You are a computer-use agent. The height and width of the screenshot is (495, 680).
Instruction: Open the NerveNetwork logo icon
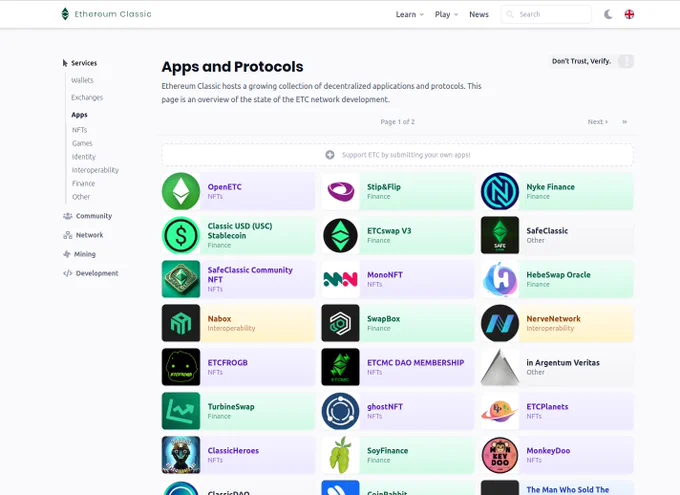[500, 323]
